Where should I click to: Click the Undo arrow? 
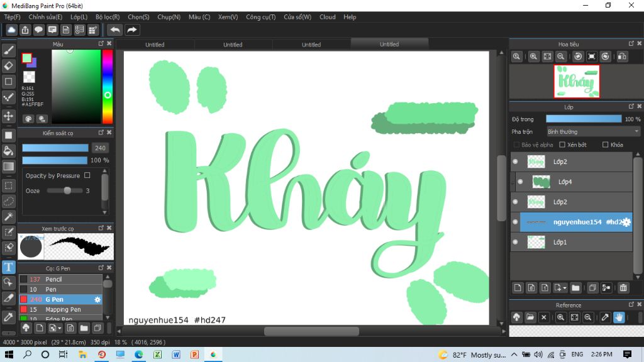[115, 30]
